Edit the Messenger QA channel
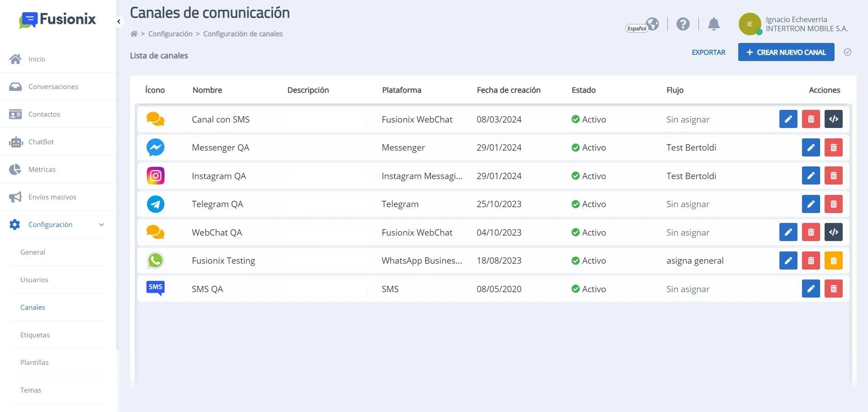The width and height of the screenshot is (868, 412). [811, 147]
